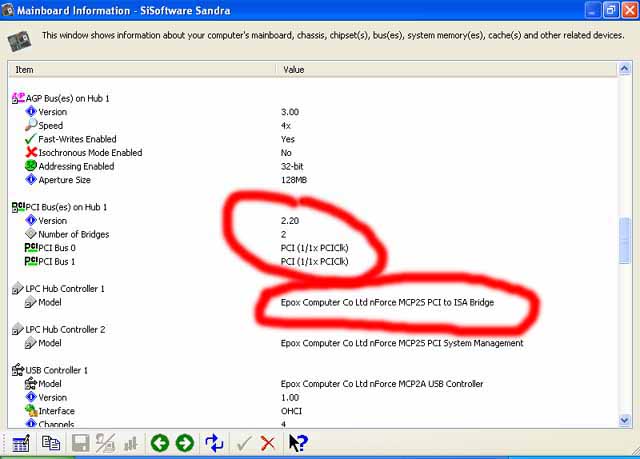The height and width of the screenshot is (459, 640).
Task: Select the AGP Version row
Action: pos(312,112)
